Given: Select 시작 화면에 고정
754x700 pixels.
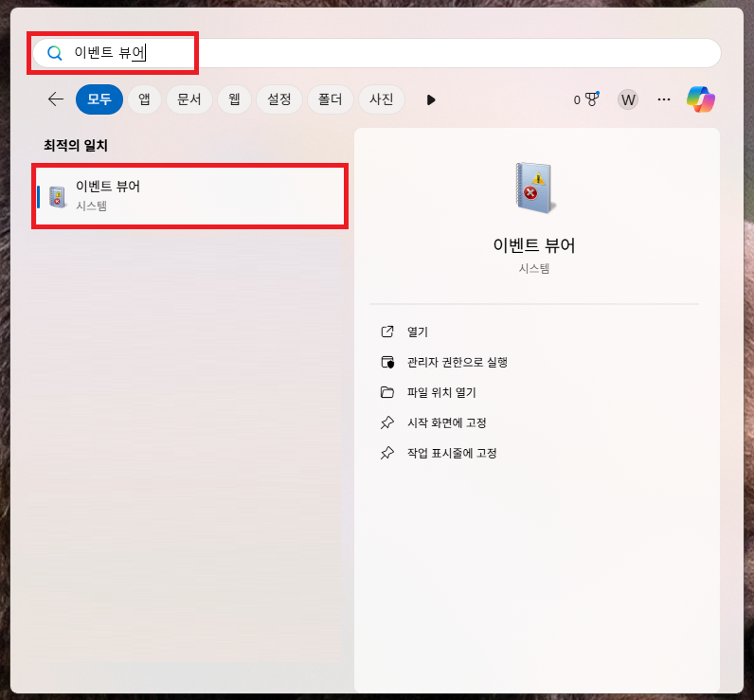Looking at the screenshot, I should [447, 422].
